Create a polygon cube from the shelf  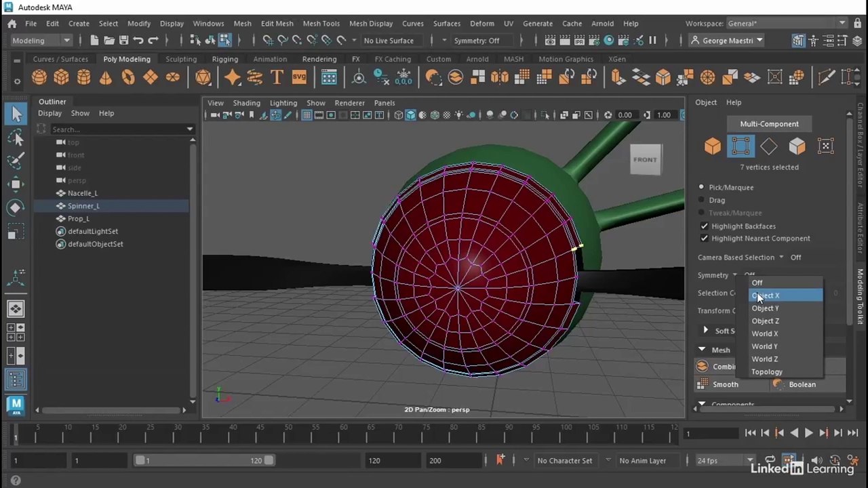(x=61, y=77)
